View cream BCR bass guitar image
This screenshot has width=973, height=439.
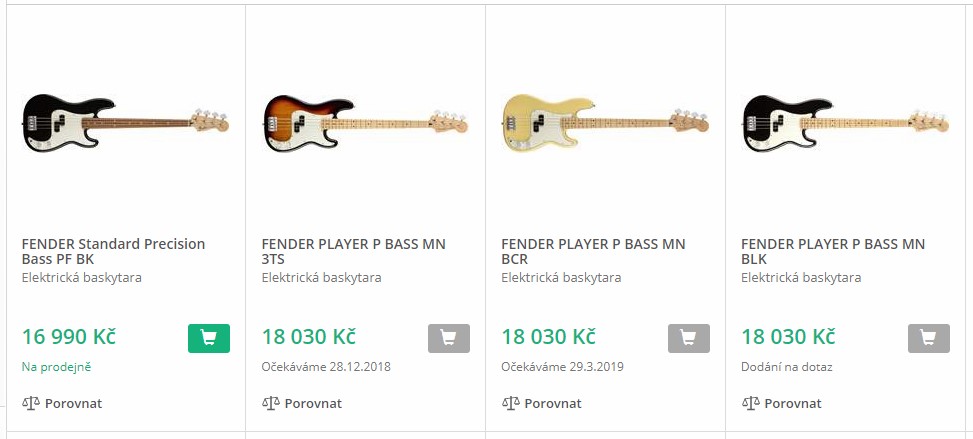pos(606,124)
